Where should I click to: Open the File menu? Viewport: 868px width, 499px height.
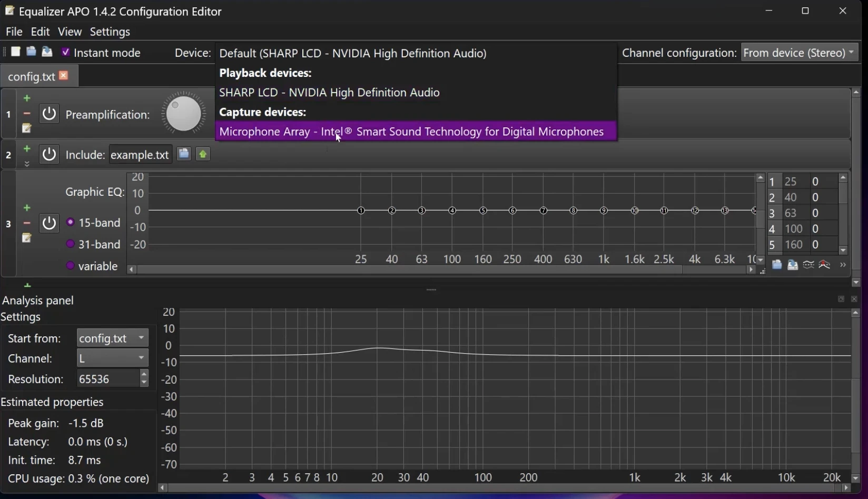[14, 32]
